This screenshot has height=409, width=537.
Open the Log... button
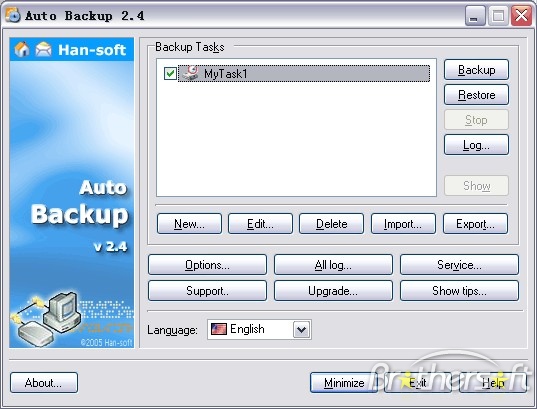pos(476,145)
